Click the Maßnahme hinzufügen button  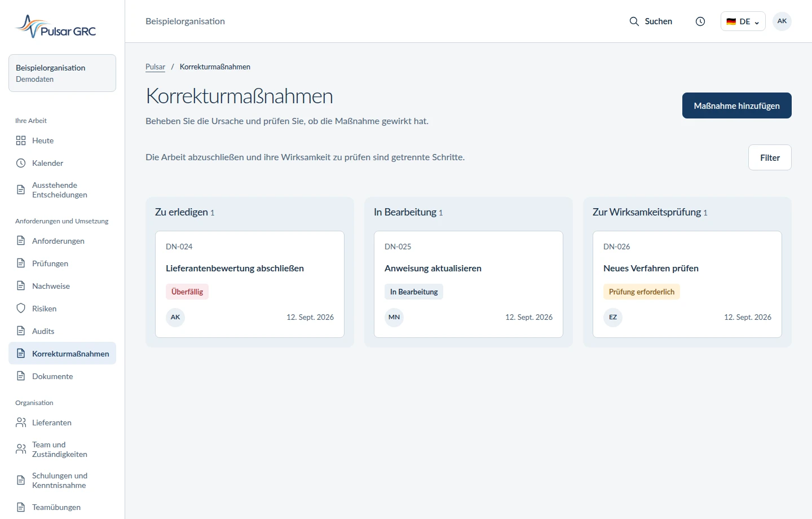coord(736,105)
